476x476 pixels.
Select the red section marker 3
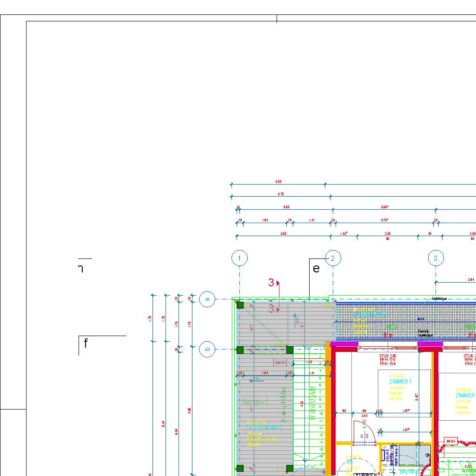click(271, 282)
